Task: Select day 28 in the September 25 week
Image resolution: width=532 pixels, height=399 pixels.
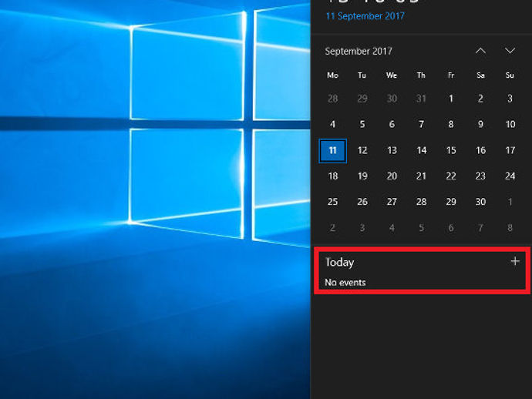Action: click(x=422, y=202)
